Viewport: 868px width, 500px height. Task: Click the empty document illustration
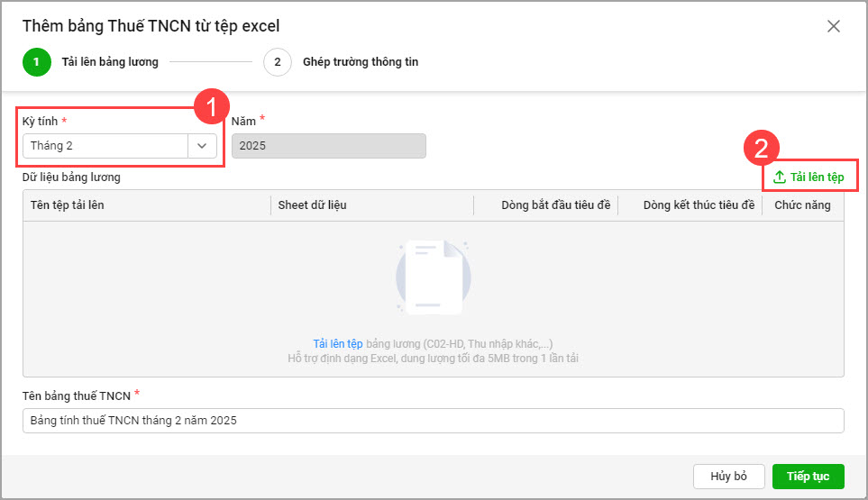pos(434,277)
